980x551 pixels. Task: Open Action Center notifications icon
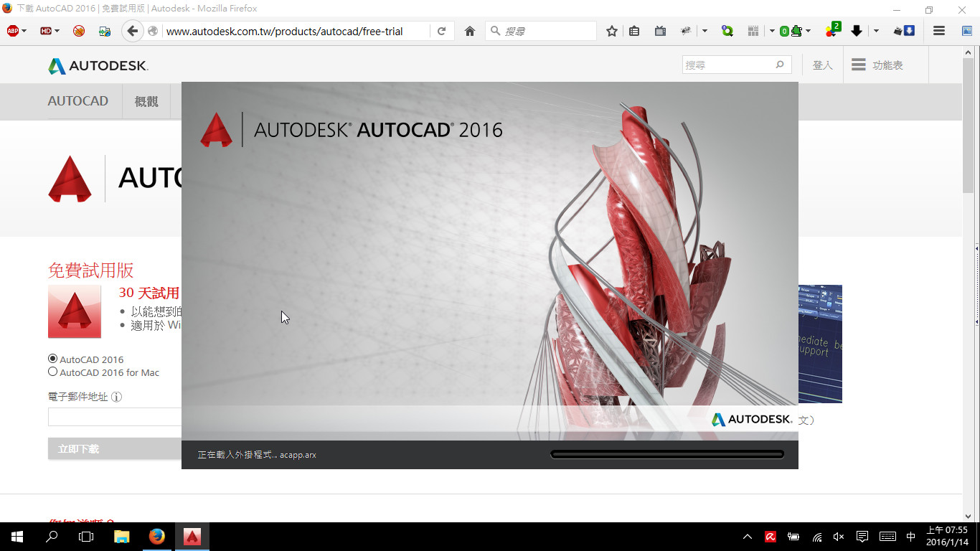(862, 537)
